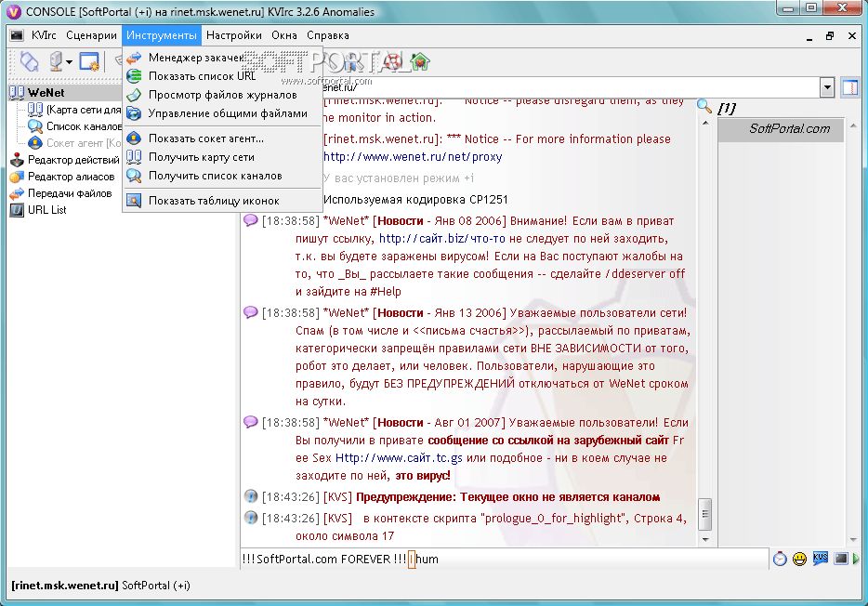
Task: Toggle the multiline editor icon by input
Action: (x=841, y=559)
